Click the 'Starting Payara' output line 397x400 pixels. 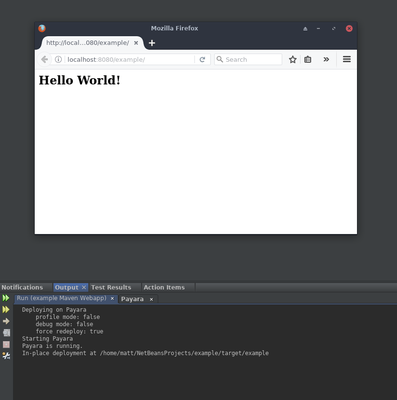pyautogui.click(x=47, y=339)
